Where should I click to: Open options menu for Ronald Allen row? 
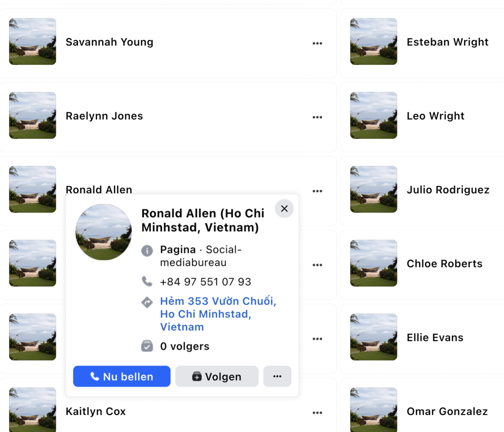tap(317, 191)
